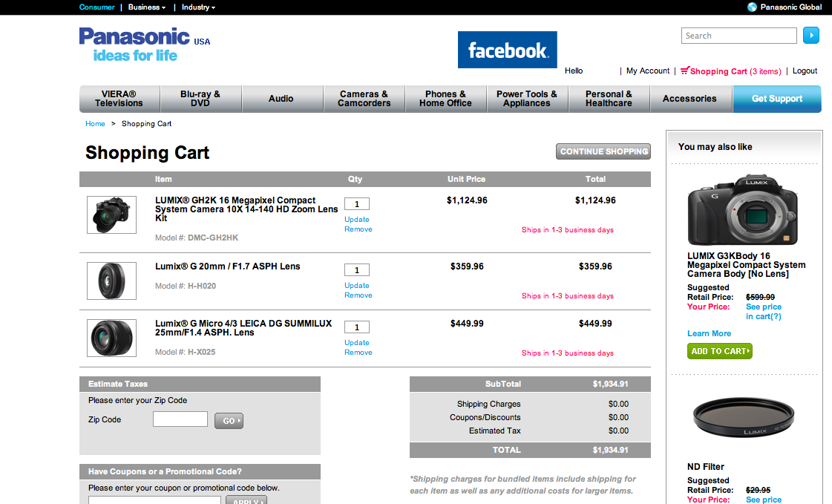Click Update for the LUMIX GH2K camera
Image resolution: width=832 pixels, height=504 pixels.
coord(356,219)
